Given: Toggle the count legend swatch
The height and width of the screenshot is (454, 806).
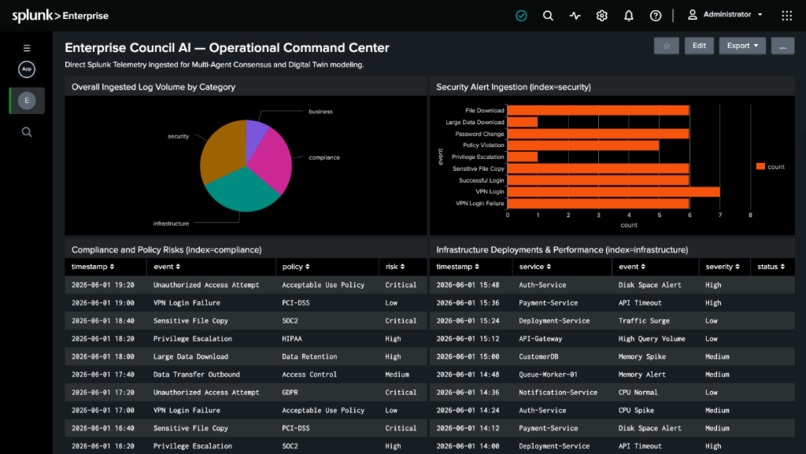Looking at the screenshot, I should (x=760, y=167).
